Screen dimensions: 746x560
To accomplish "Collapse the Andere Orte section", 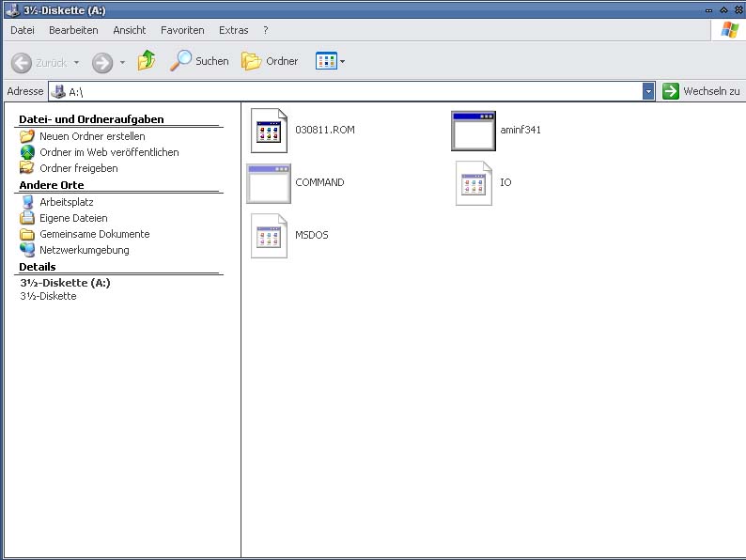I will coord(52,184).
